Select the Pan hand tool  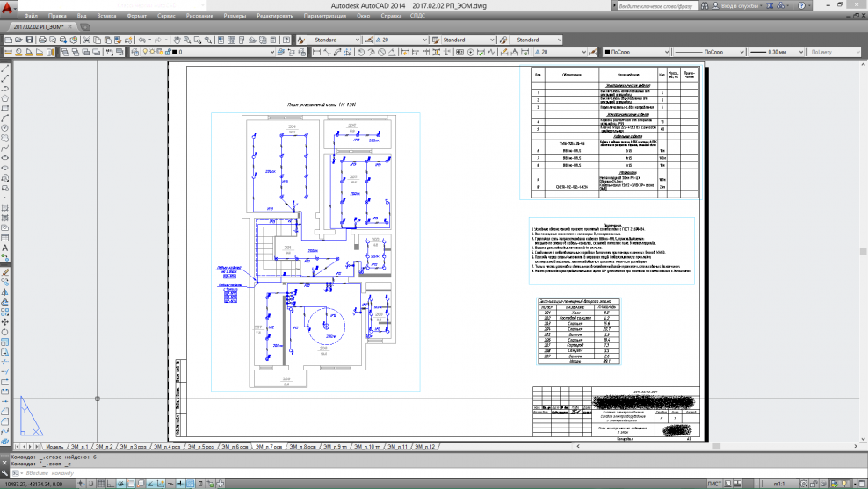177,40
